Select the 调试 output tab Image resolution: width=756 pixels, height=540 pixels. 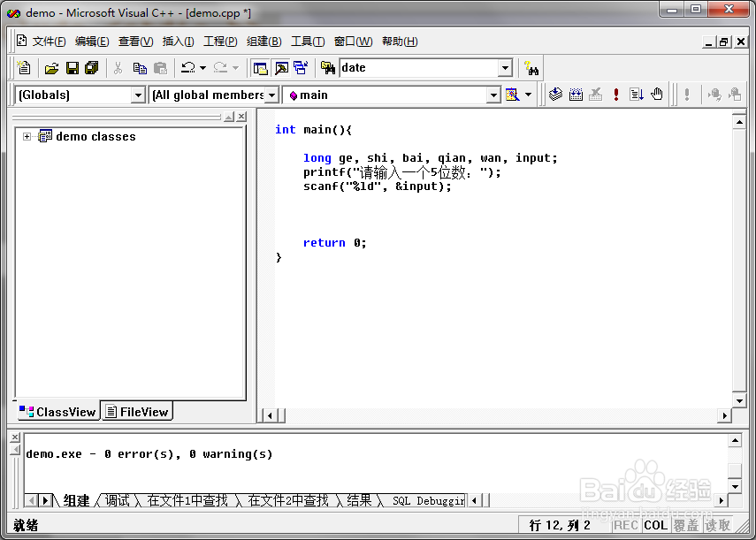[x=118, y=501]
